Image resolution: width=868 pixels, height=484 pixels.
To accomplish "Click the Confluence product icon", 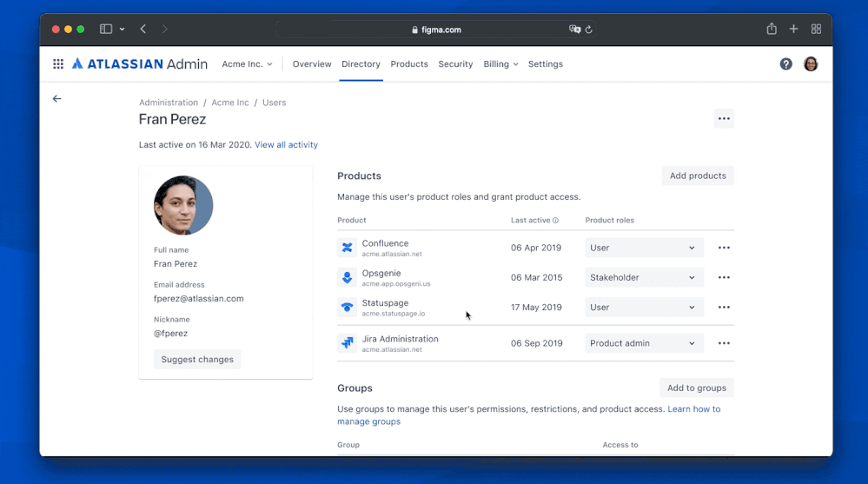I will [x=347, y=248].
